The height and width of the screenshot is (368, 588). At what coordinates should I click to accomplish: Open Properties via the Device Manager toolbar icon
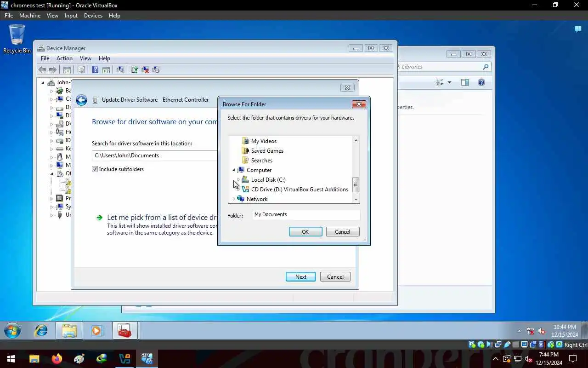click(81, 70)
